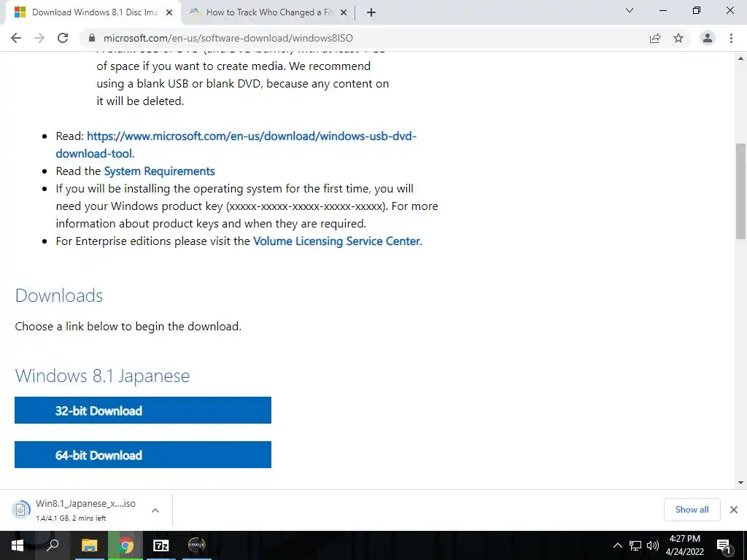Share this page icon
The image size is (747, 560).
(x=655, y=38)
